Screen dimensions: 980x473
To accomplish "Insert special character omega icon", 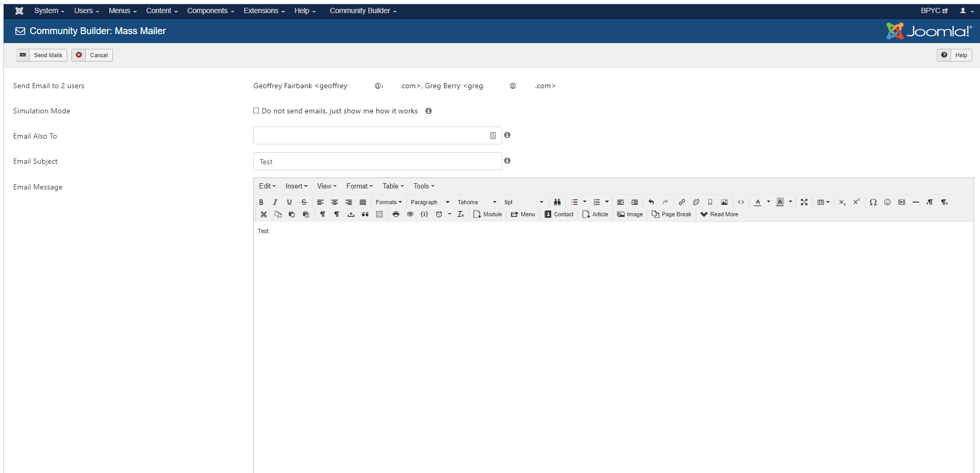I will [x=873, y=202].
